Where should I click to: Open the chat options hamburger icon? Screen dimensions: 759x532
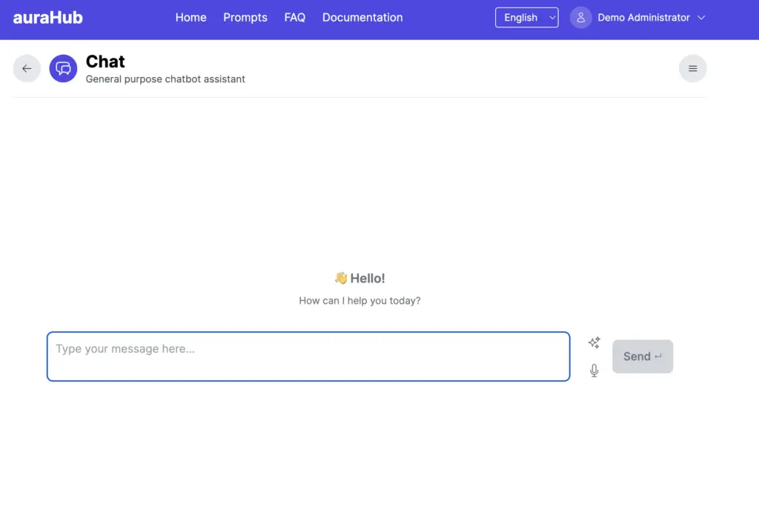click(692, 68)
